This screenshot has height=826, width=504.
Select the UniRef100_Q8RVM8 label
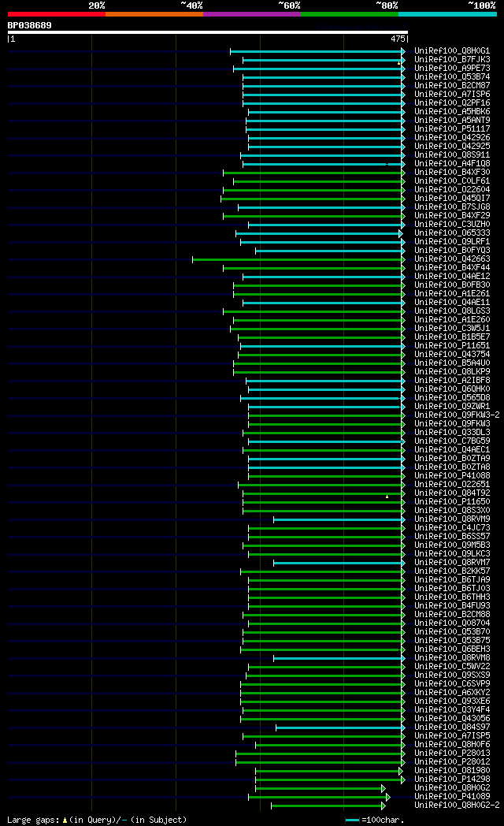pos(452,658)
